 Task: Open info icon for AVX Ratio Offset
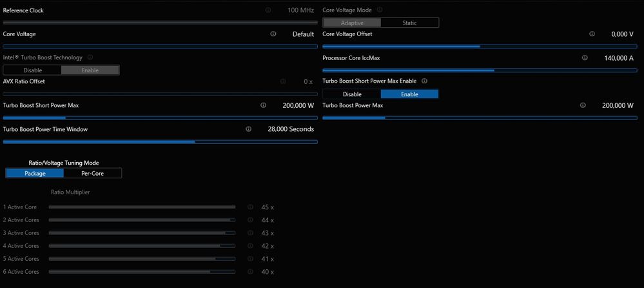point(283,81)
